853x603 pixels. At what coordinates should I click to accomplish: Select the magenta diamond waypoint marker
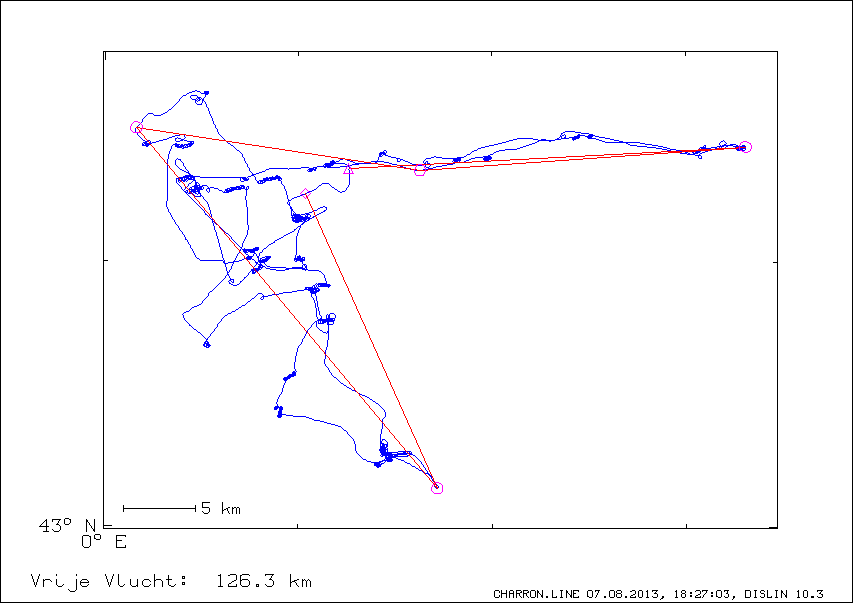[x=305, y=192]
